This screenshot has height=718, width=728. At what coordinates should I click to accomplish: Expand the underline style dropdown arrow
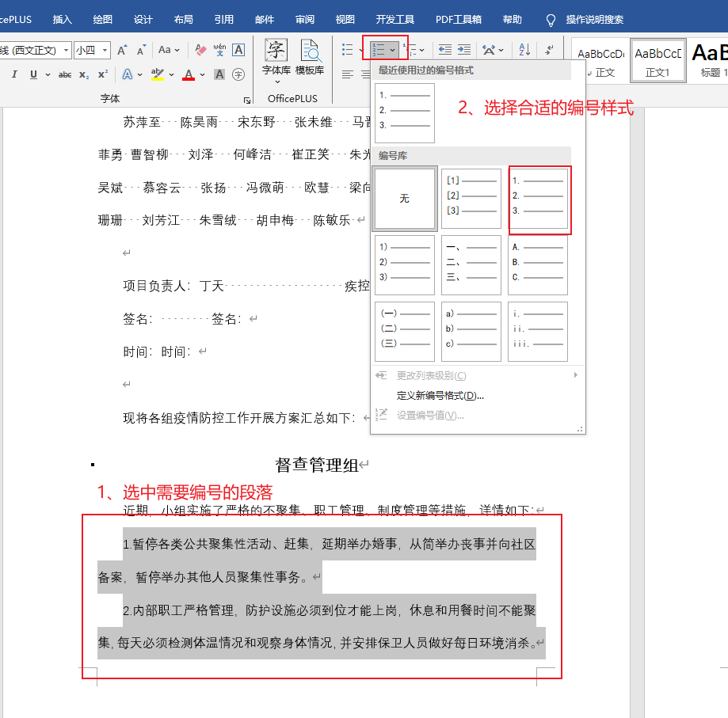(x=48, y=74)
